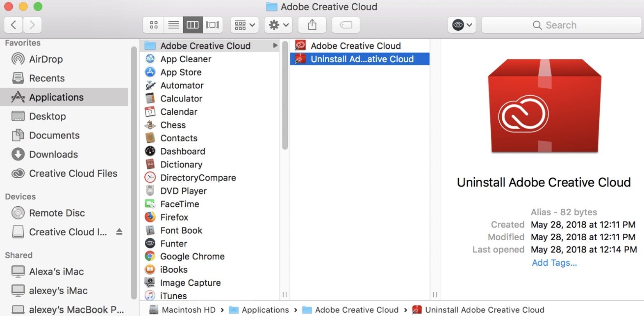Switch to icon view
This screenshot has height=316, width=644.
point(154,25)
